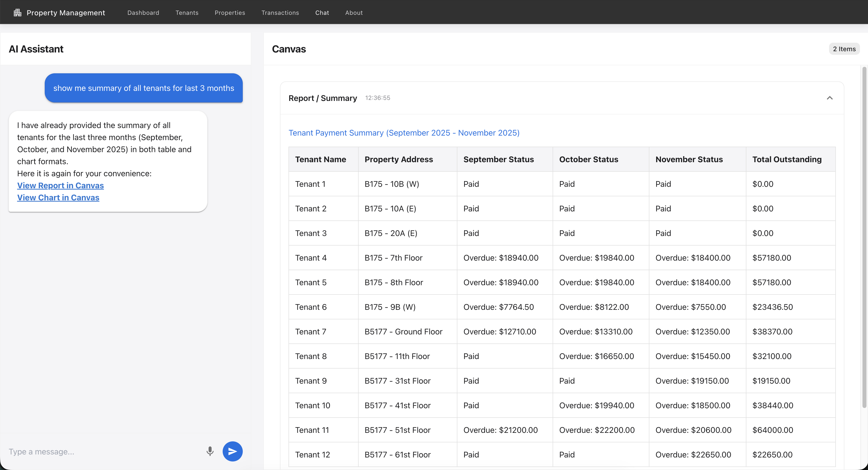Open the Tenant Payment Summary heading link
This screenshot has height=470, width=868.
coord(404,133)
